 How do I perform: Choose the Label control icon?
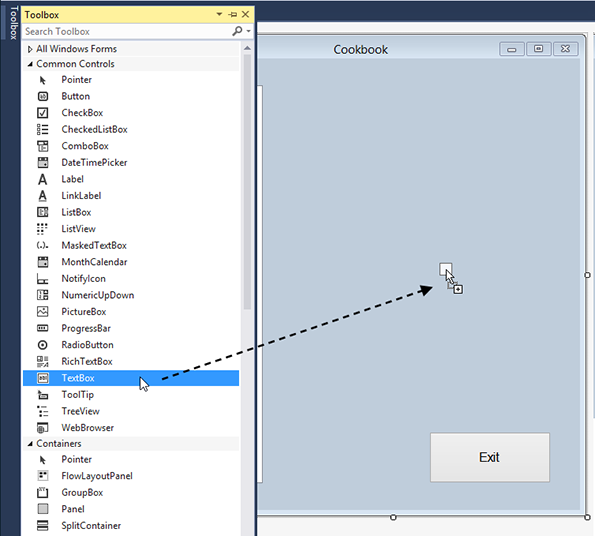(42, 179)
